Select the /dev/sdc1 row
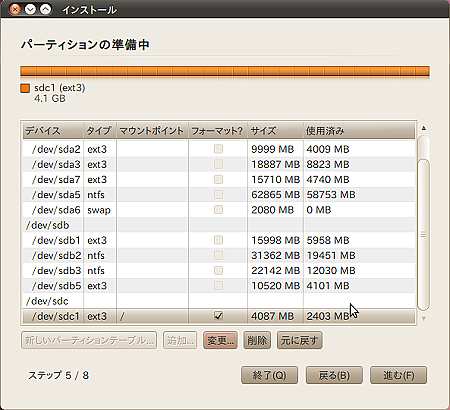The image size is (450, 410). click(x=219, y=316)
